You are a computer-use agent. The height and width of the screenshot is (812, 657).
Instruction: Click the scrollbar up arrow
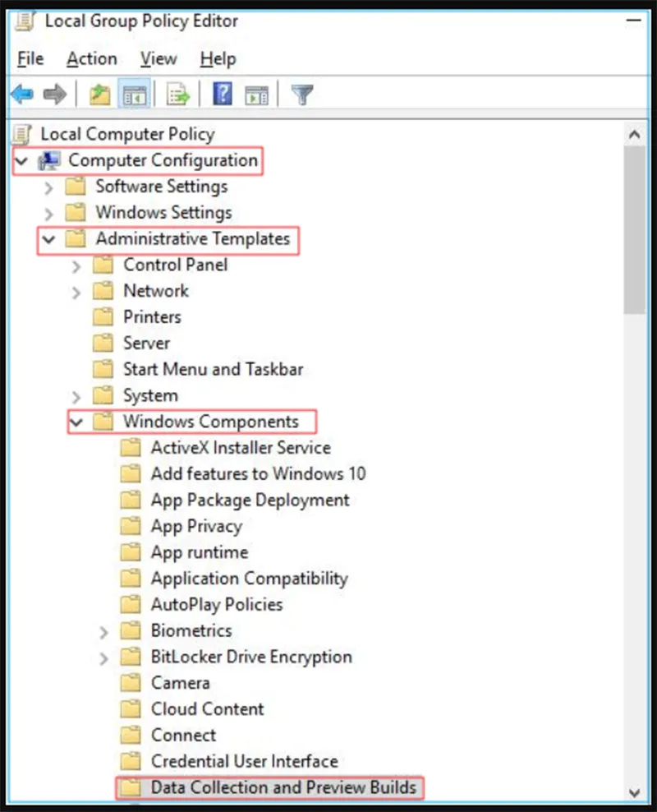[634, 135]
